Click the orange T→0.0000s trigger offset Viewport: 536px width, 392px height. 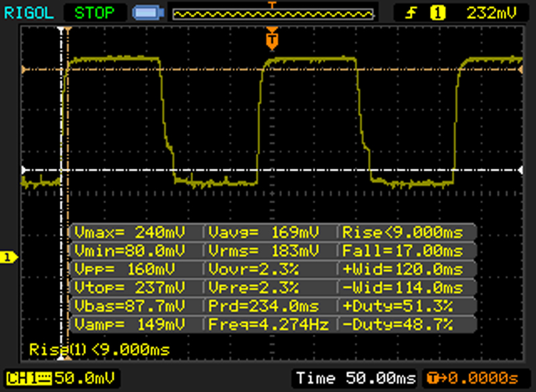473,379
